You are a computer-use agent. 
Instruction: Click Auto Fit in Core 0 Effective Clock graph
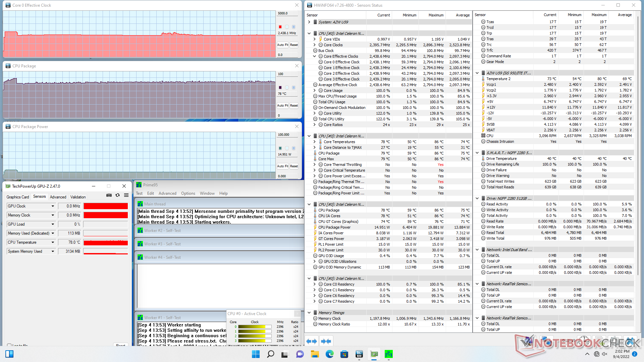(x=282, y=45)
